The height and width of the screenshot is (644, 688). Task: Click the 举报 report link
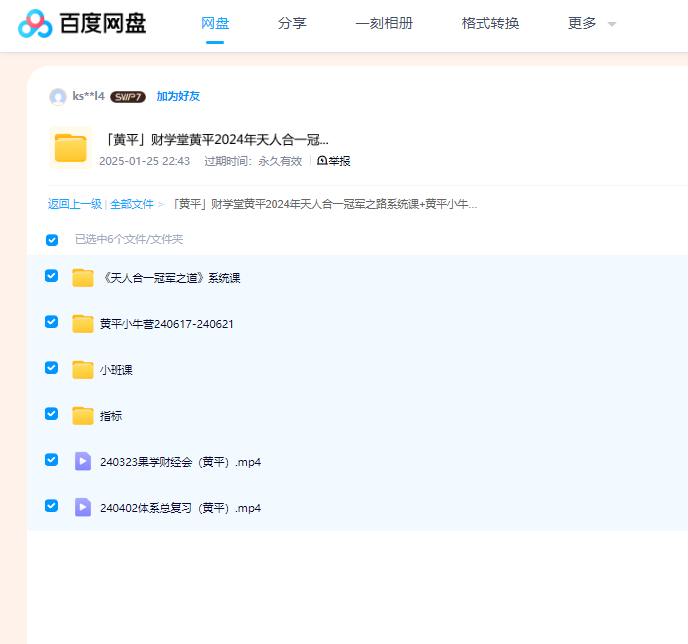click(333, 161)
